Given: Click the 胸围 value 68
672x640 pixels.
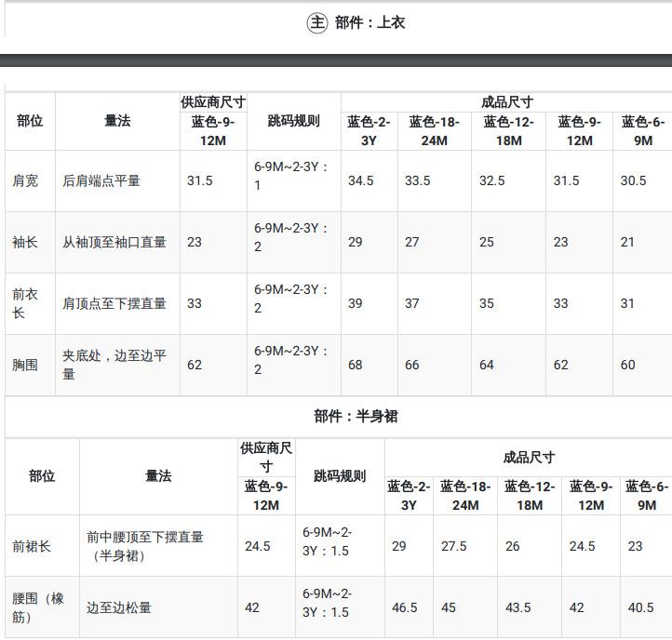Looking at the screenshot, I should [356, 365].
